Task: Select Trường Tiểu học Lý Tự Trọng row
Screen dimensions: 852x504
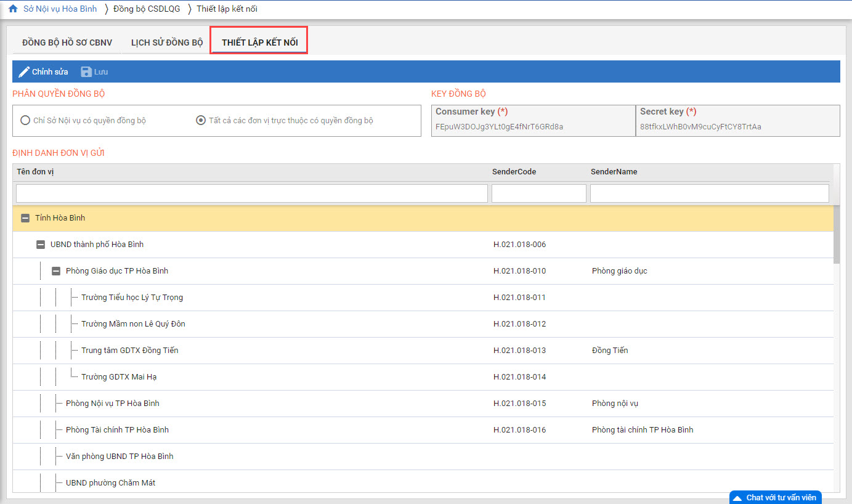Action: click(x=132, y=298)
